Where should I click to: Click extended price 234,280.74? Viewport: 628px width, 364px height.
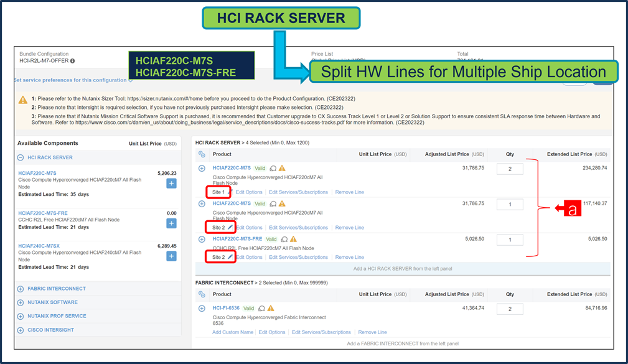click(595, 168)
